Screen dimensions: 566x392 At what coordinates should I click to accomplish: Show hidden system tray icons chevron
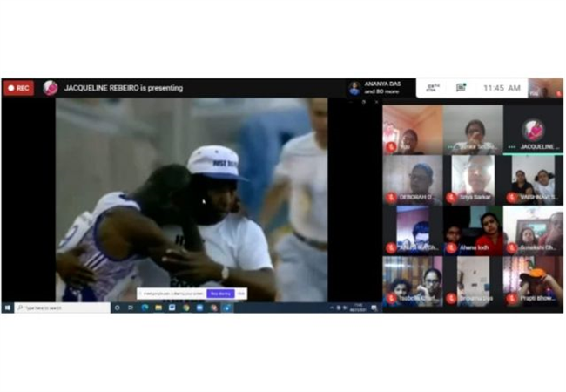click(x=332, y=308)
